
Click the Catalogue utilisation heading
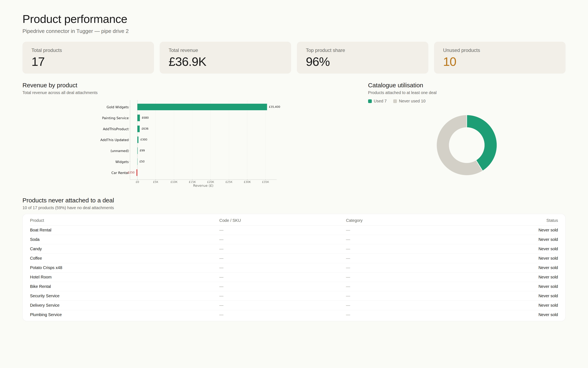coord(395,85)
